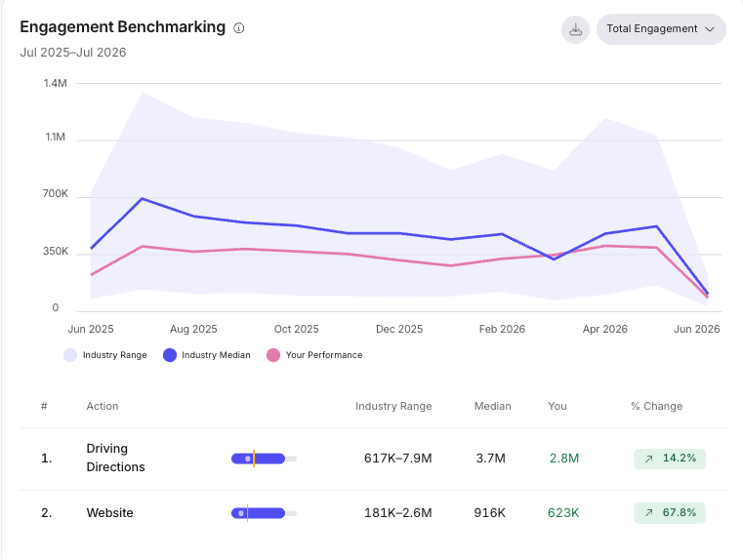Viewport: 743px width, 560px height.
Task: Click the 623K You value
Action: click(563, 512)
